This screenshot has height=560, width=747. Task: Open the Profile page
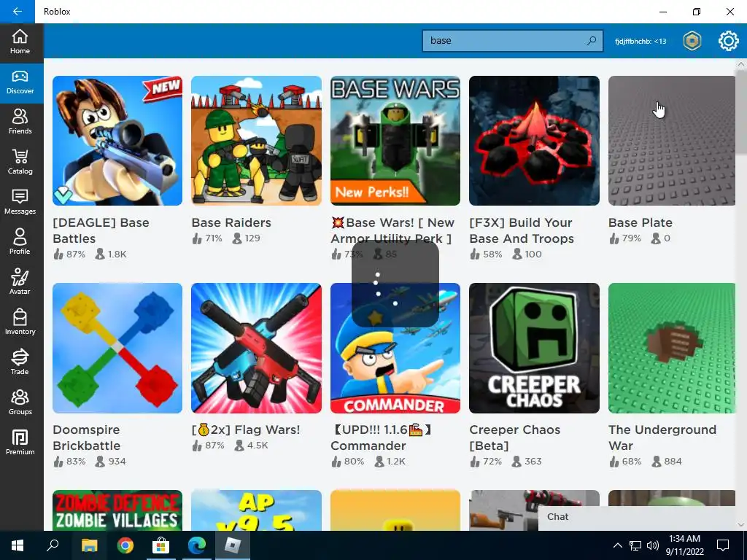(x=20, y=243)
